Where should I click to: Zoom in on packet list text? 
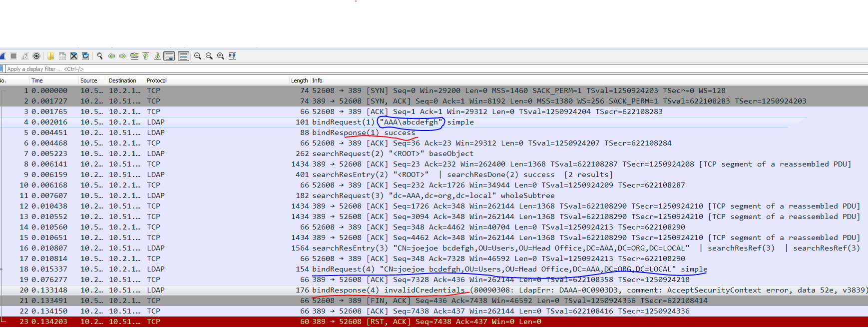pos(198,56)
